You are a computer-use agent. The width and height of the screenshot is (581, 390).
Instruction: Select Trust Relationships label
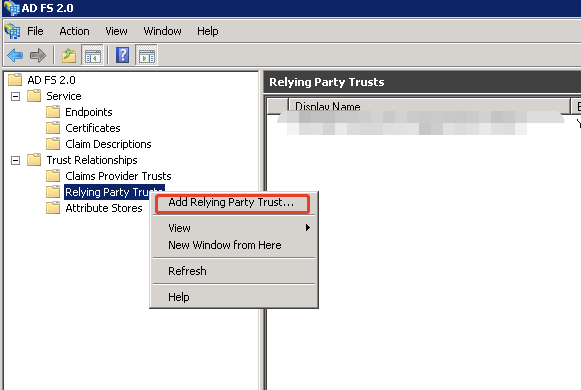pos(92,160)
